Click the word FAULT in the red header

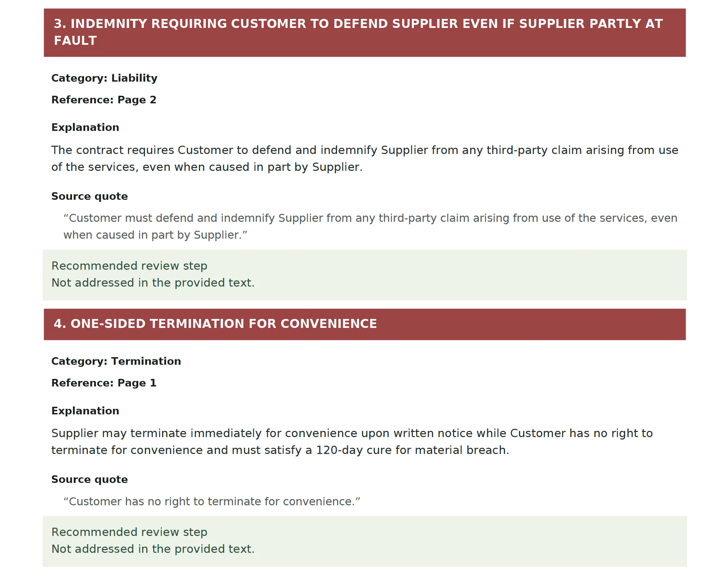75,41
